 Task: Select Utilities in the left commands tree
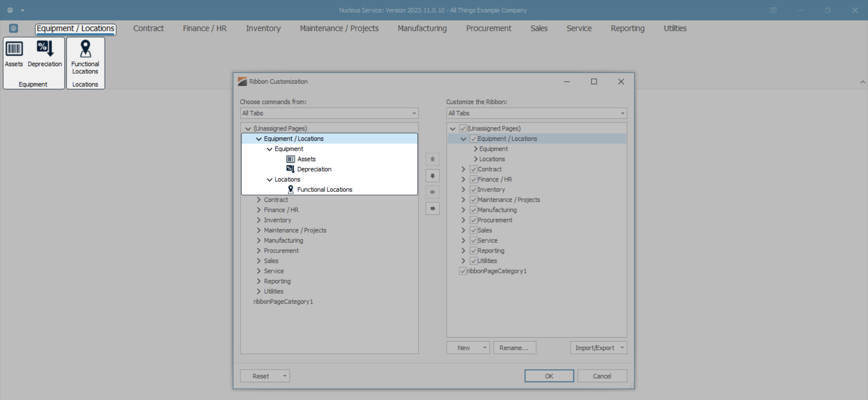[274, 291]
